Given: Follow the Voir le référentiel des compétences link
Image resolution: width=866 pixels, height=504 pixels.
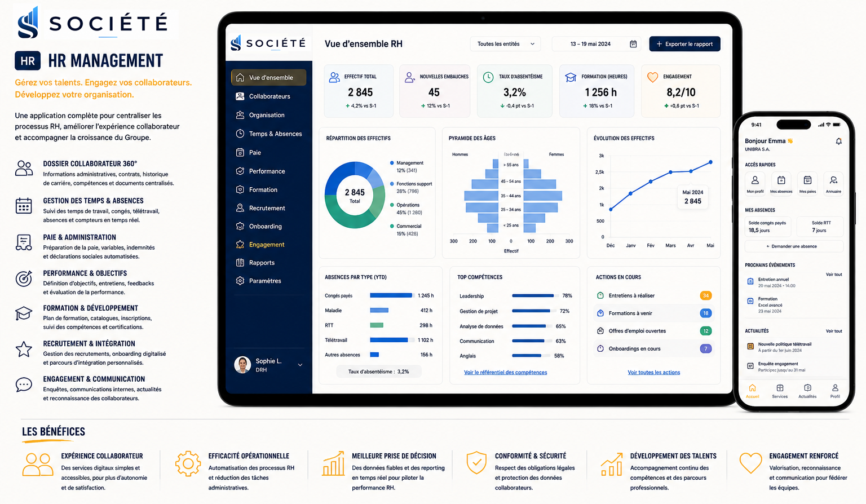Looking at the screenshot, I should 505,372.
